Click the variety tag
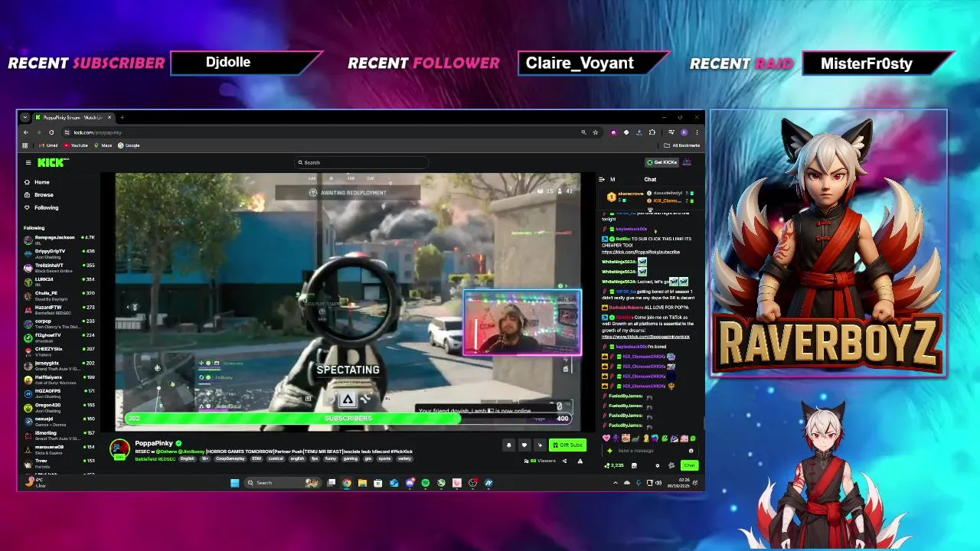 coord(404,458)
